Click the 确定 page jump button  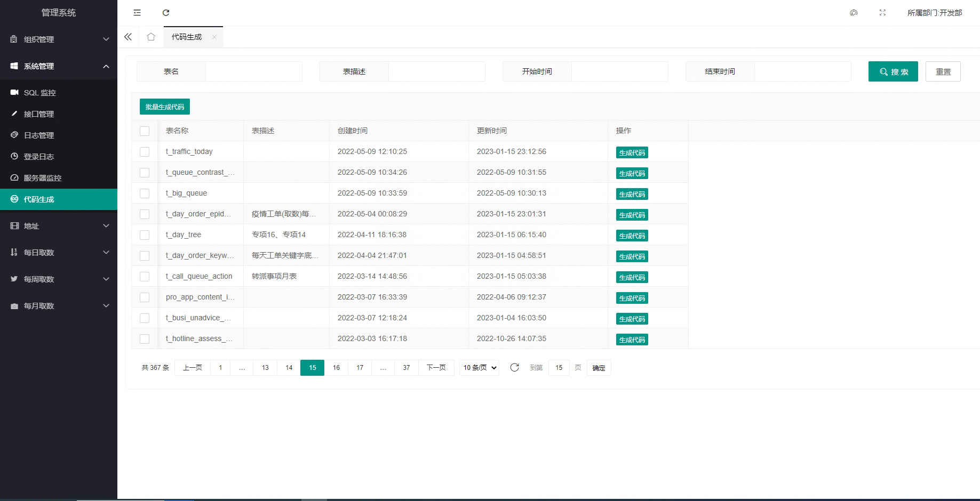[599, 368]
